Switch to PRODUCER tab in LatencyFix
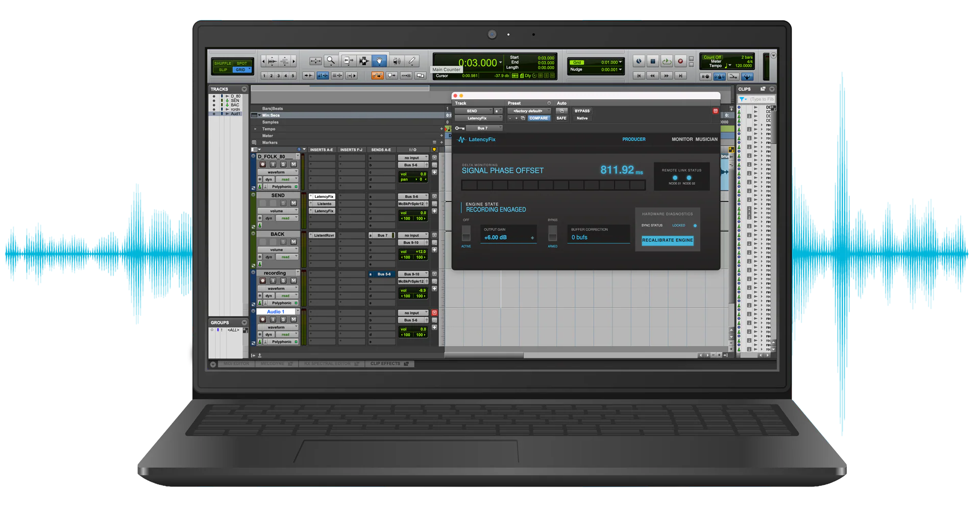The height and width of the screenshot is (512, 980). [633, 139]
